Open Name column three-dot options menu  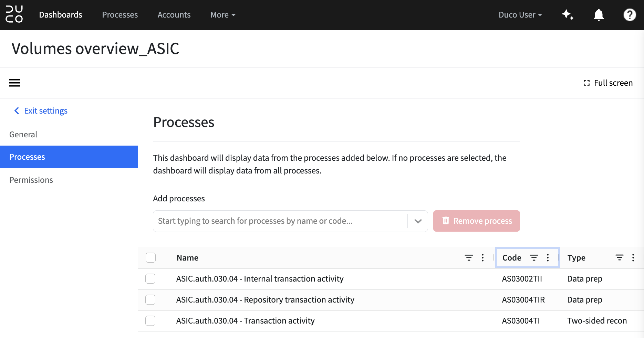(x=482, y=258)
